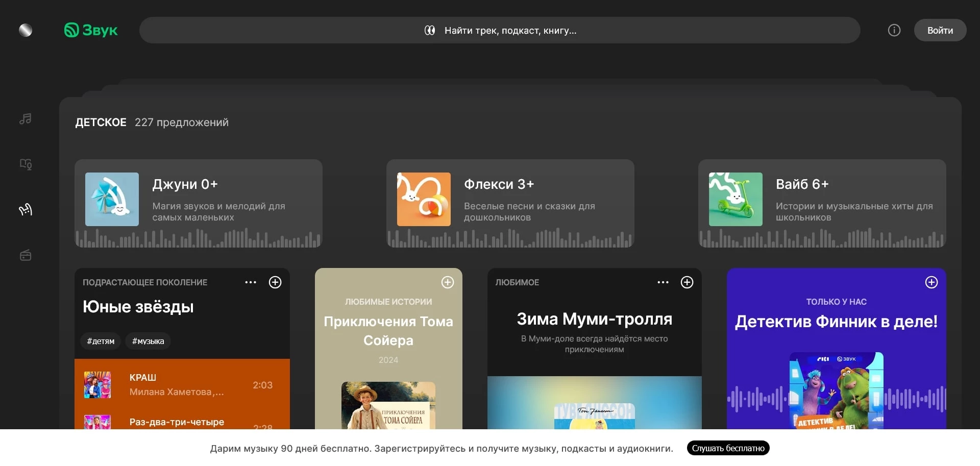The width and height of the screenshot is (980, 466).
Task: Open the info icon next to login
Action: coord(894,30)
